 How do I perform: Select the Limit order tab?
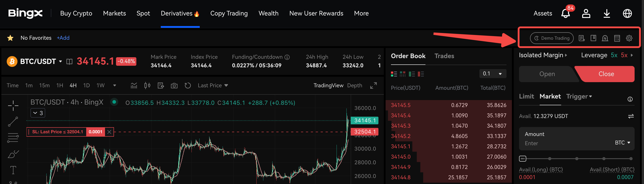click(526, 96)
